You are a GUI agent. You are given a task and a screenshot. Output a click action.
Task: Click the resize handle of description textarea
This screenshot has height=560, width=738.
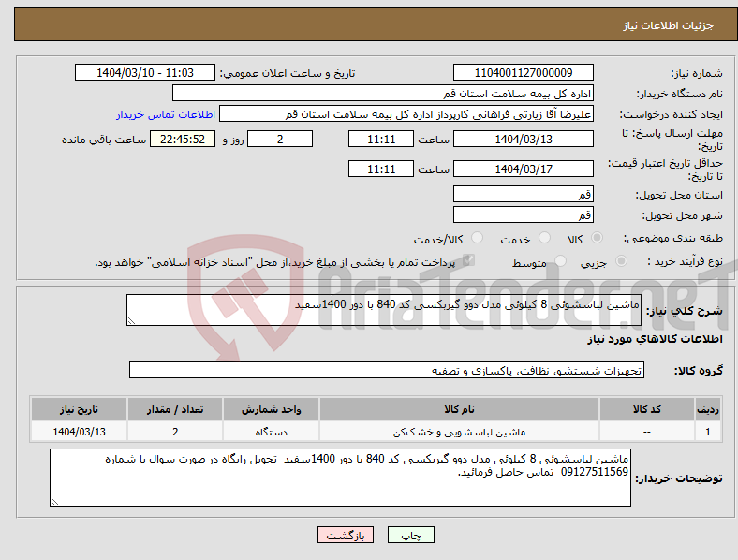point(131,321)
